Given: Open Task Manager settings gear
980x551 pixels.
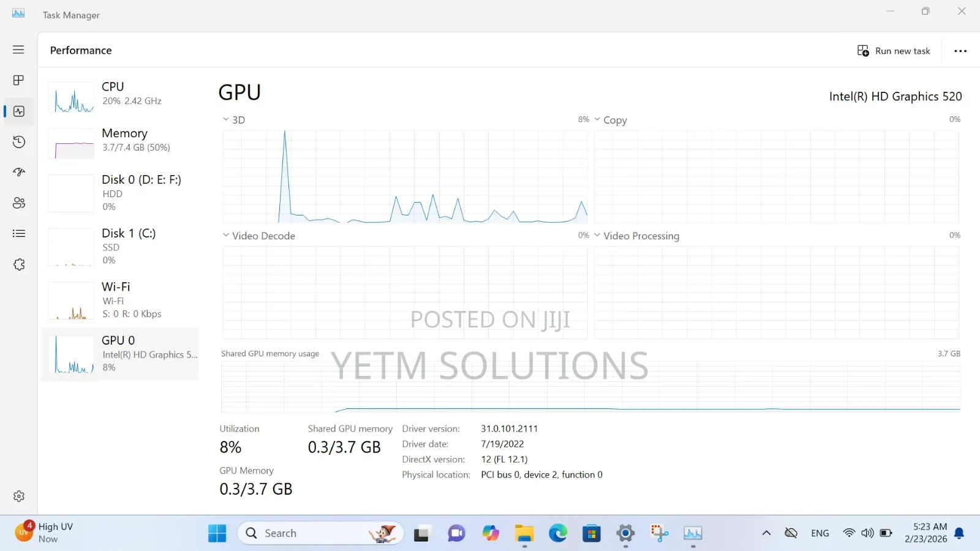Looking at the screenshot, I should click(x=18, y=496).
